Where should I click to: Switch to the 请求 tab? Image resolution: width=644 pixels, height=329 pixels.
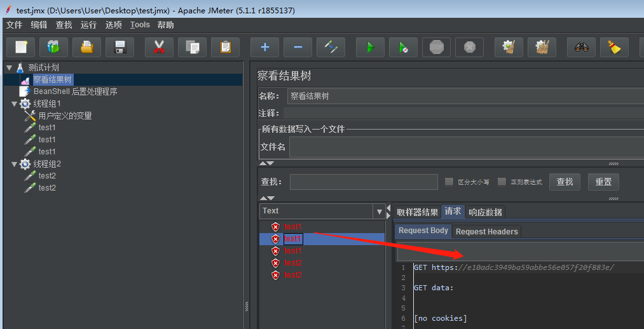coord(453,211)
